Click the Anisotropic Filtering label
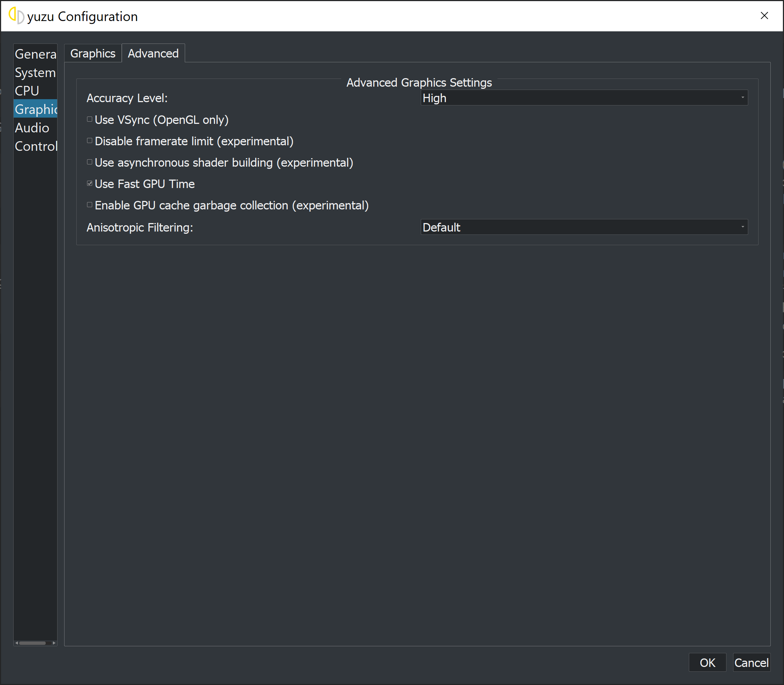Viewport: 784px width, 685px height. tap(140, 227)
